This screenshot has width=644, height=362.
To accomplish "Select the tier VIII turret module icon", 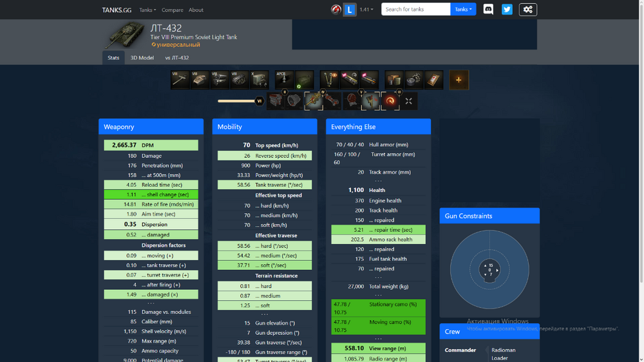I will [x=200, y=80].
